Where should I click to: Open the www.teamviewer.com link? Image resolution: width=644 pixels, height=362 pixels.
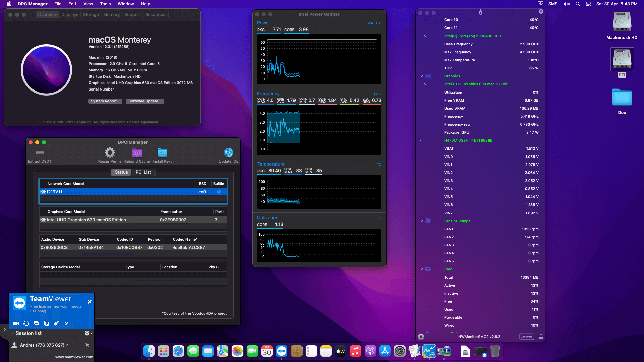pyautogui.click(x=74, y=357)
